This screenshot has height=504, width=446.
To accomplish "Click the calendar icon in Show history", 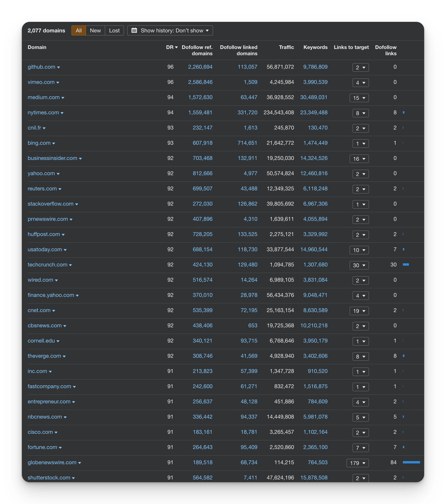I will pos(134,30).
